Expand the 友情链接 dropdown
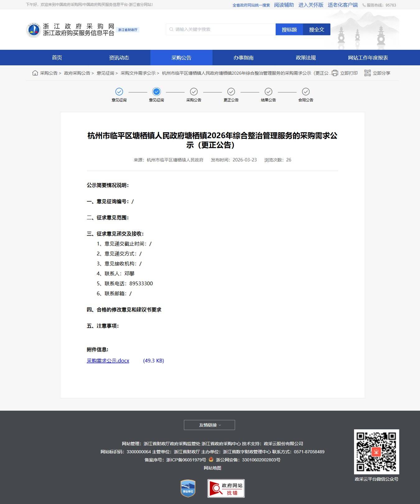Screen dimensions: 420x504 click(x=209, y=425)
